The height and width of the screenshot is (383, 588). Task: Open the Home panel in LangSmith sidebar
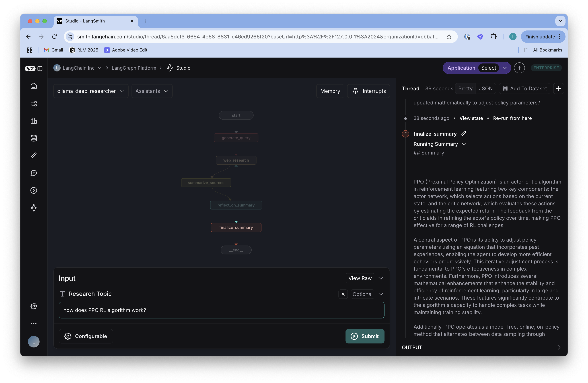(34, 86)
